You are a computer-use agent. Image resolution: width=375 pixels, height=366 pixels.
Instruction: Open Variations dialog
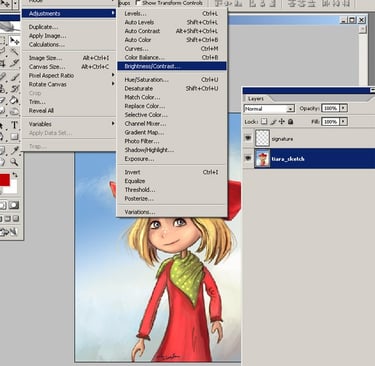tap(172, 212)
